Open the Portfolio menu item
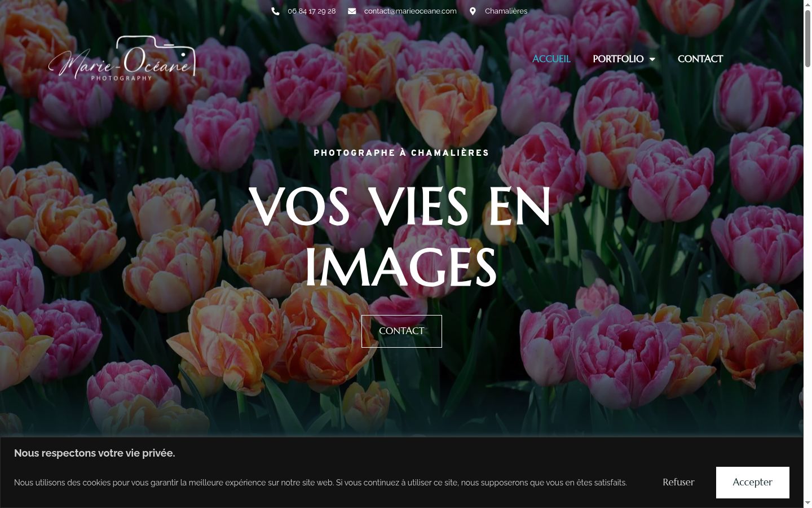Image resolution: width=812 pixels, height=508 pixels. pos(618,59)
